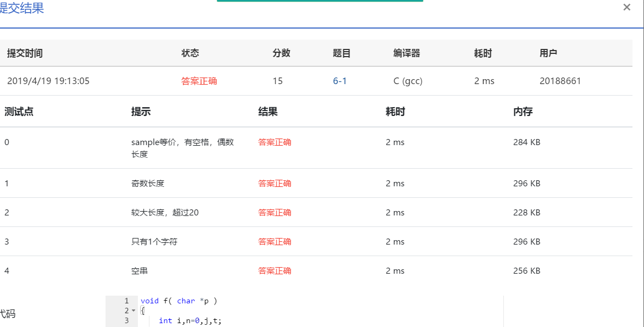
Task: Click submission time 2019/4/19 19:13:05
Action: point(48,81)
